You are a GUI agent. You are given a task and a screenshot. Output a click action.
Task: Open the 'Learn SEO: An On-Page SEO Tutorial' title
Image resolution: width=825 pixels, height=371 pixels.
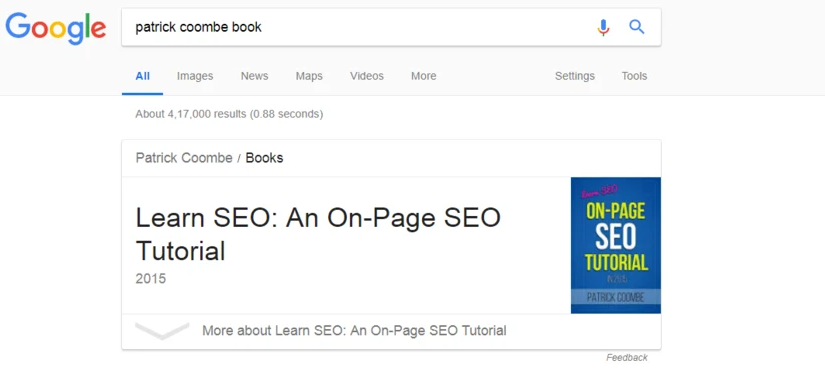pos(318,234)
